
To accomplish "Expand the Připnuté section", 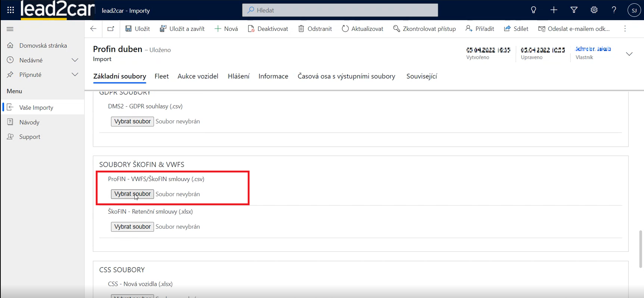I will [75, 74].
